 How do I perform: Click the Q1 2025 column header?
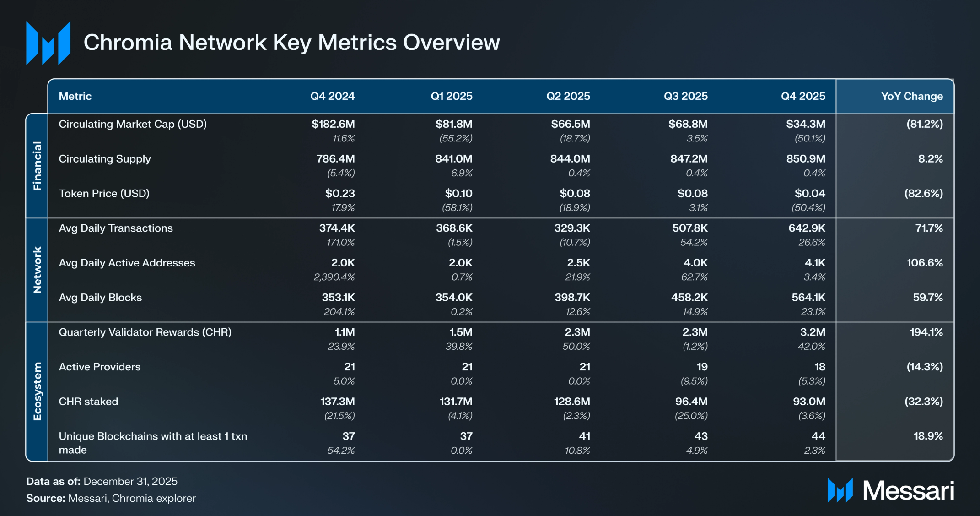451,96
